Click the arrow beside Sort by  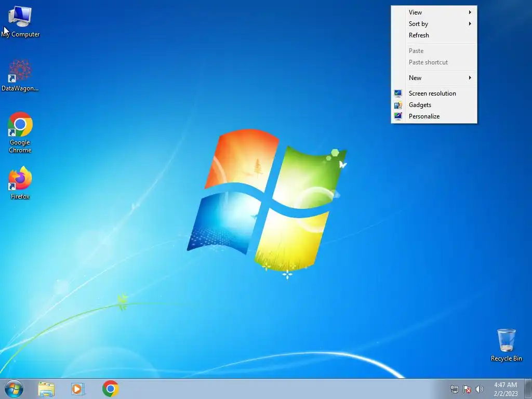coord(470,24)
